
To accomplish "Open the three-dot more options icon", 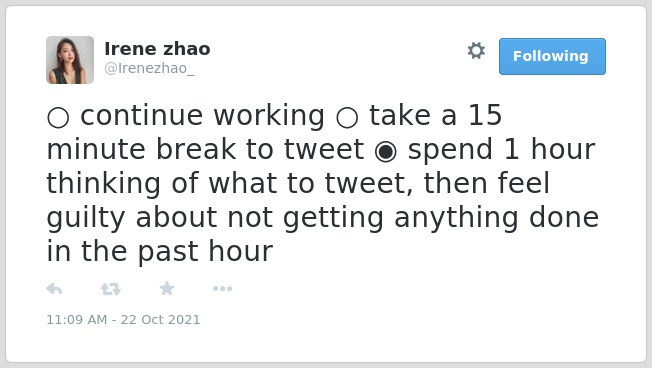I will (222, 289).
